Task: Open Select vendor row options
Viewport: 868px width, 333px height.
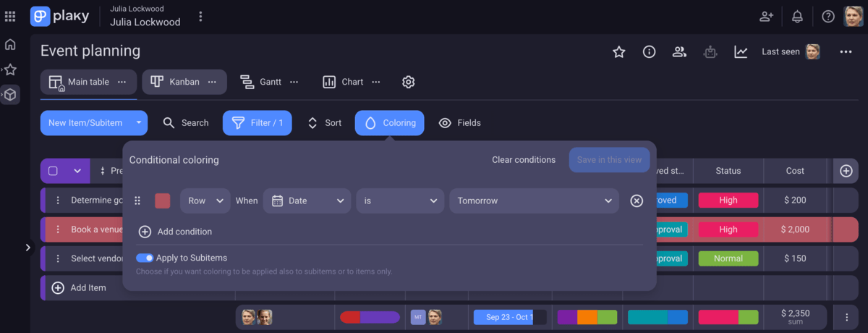Action: [x=58, y=258]
